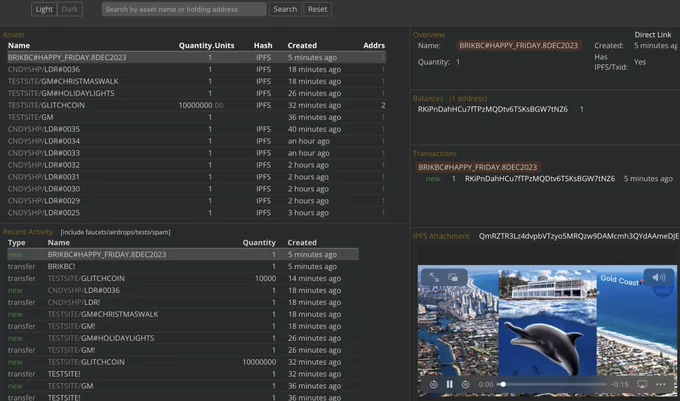Toggle include faucets/airdrops/tests/spam filter
680x401 pixels.
click(115, 232)
